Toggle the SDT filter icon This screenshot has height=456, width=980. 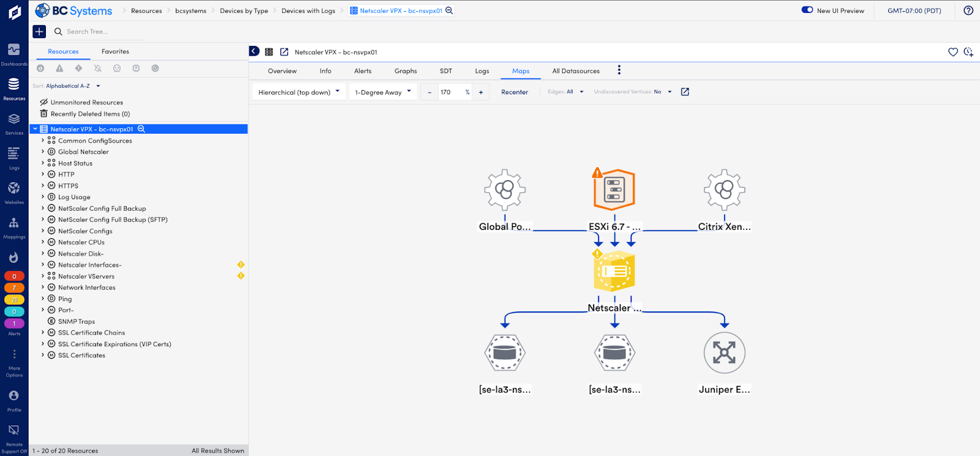point(155,69)
